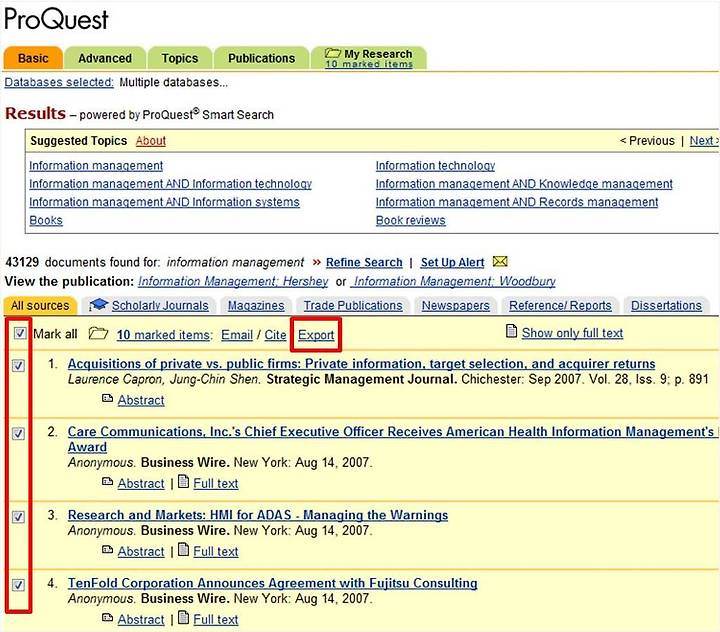Click the abstract icon for Care Communications result

107,482
